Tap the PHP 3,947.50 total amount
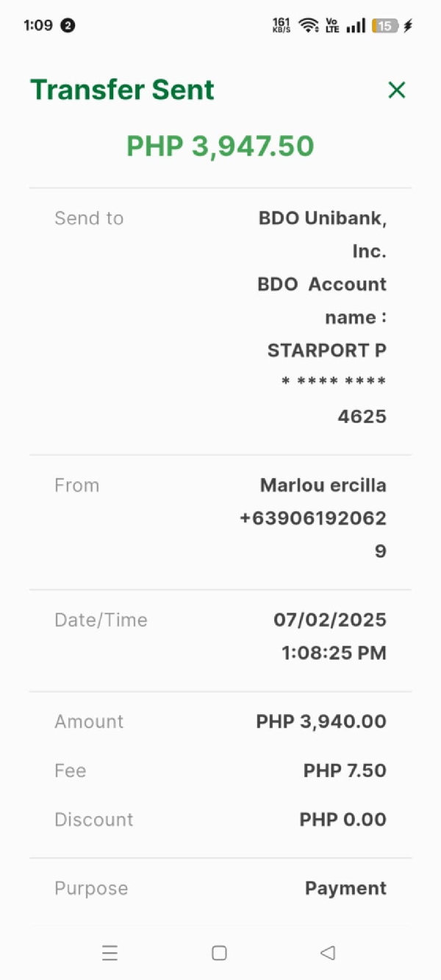Viewport: 441px width, 980px height. [220, 146]
